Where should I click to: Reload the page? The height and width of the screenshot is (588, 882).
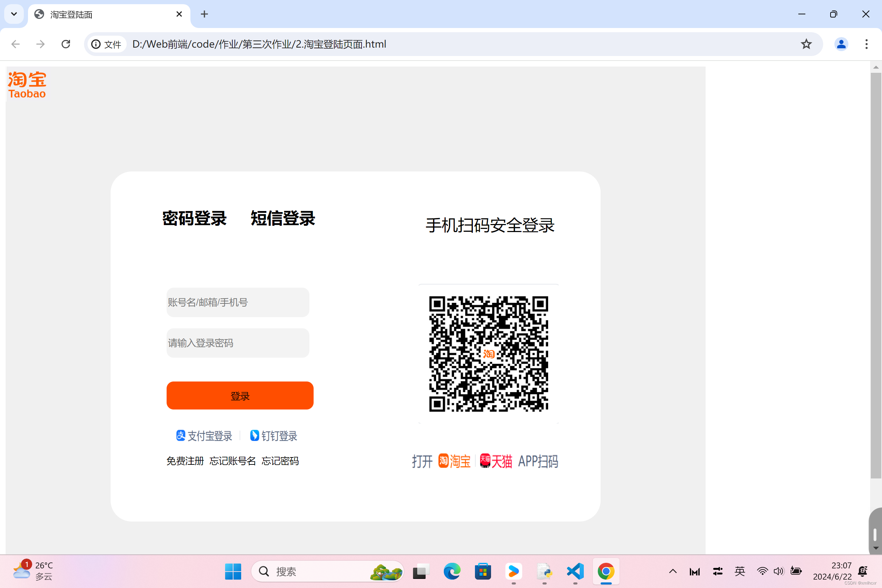pyautogui.click(x=66, y=44)
